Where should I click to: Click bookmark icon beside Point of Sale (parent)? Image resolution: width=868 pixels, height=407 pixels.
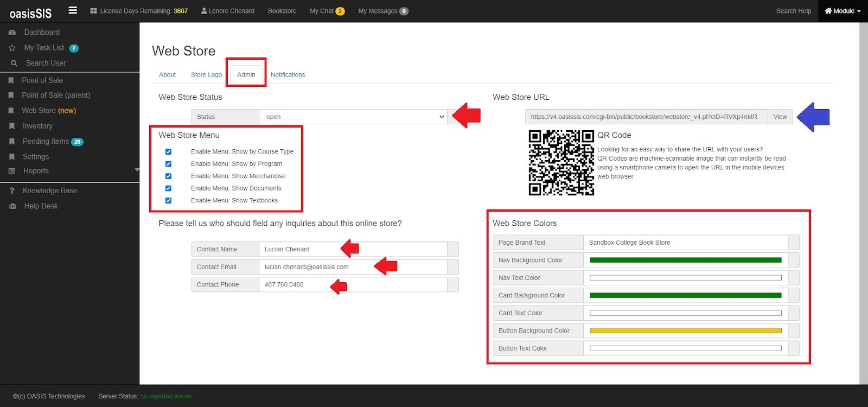pyautogui.click(x=11, y=96)
